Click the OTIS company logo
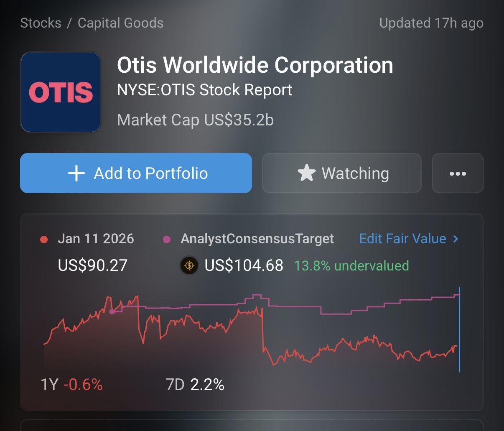Image resolution: width=504 pixels, height=431 pixels. tap(61, 92)
